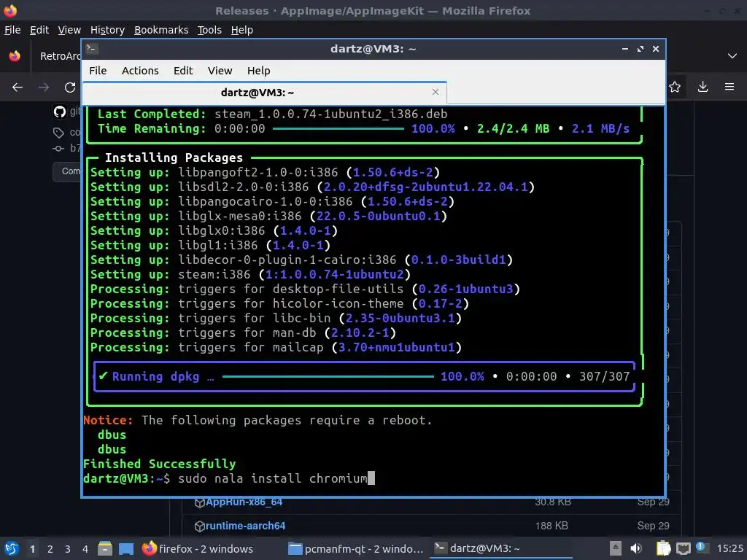Viewport: 747px width, 560px height.
Task: Click the commit icon on the GitHub page
Action: tap(58, 149)
